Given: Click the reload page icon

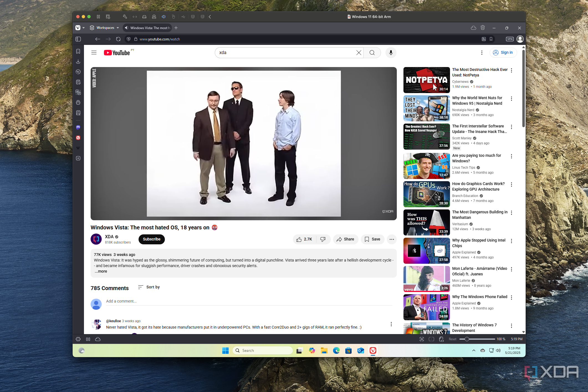Looking at the screenshot, I should [118, 39].
